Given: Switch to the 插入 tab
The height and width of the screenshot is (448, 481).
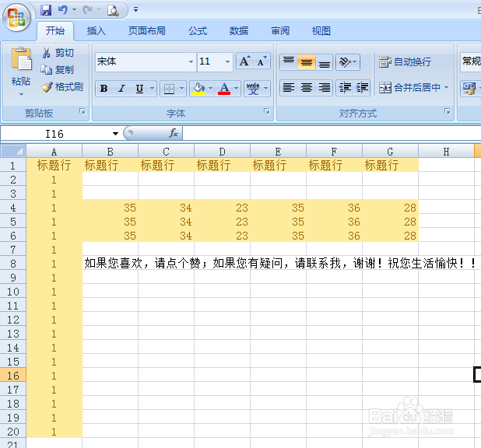Looking at the screenshot, I should tap(97, 30).
